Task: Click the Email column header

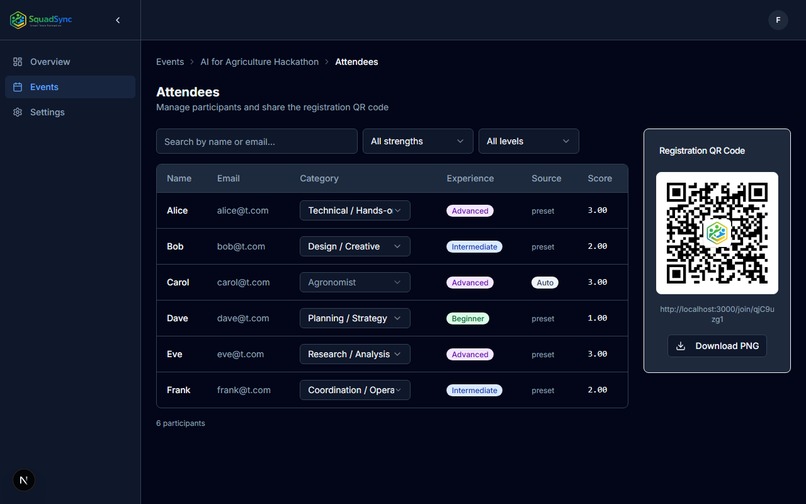Action: point(228,178)
